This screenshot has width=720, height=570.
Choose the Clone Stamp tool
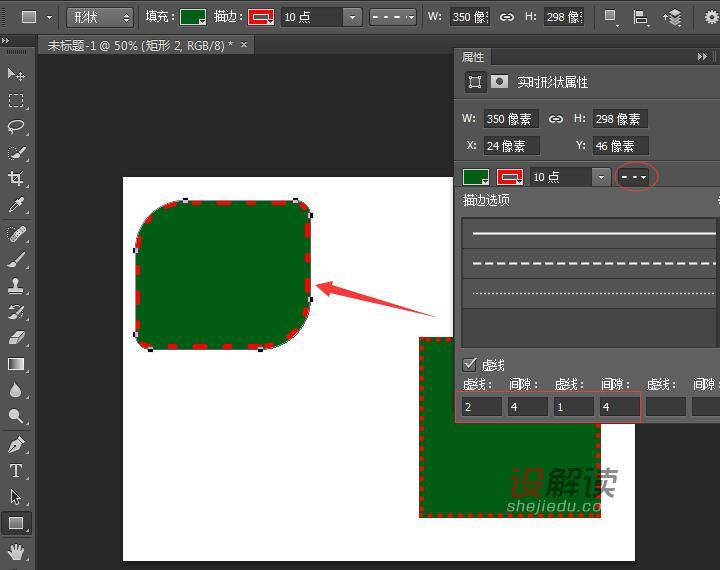(x=16, y=285)
